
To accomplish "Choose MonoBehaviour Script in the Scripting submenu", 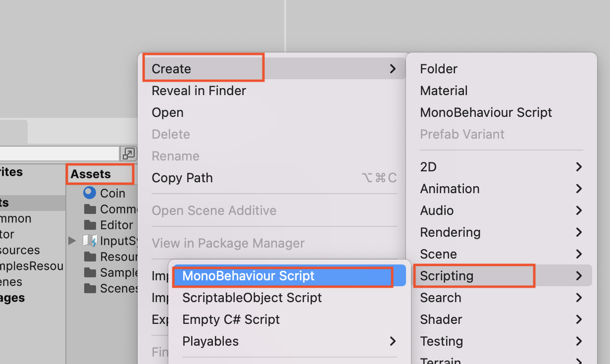I will (248, 276).
